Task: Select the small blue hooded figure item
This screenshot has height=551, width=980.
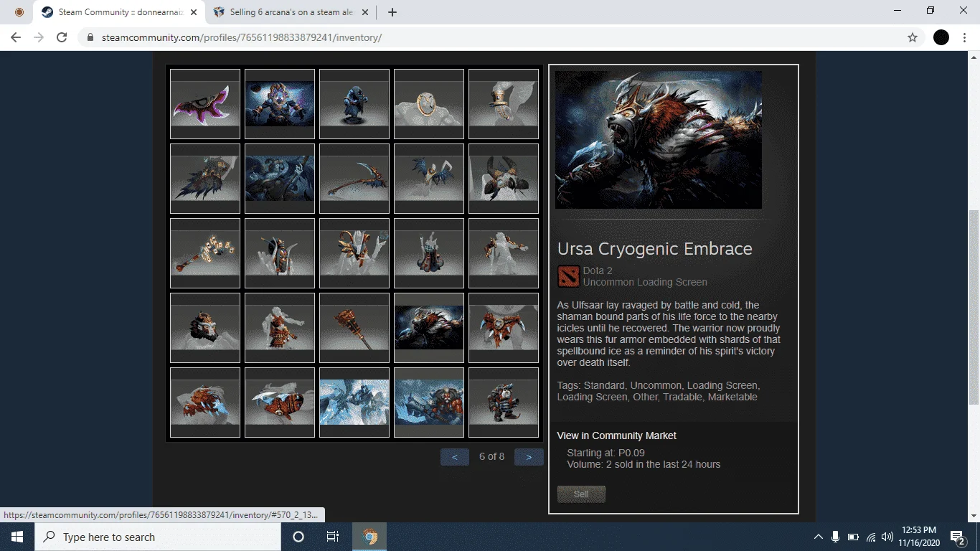Action: point(354,104)
